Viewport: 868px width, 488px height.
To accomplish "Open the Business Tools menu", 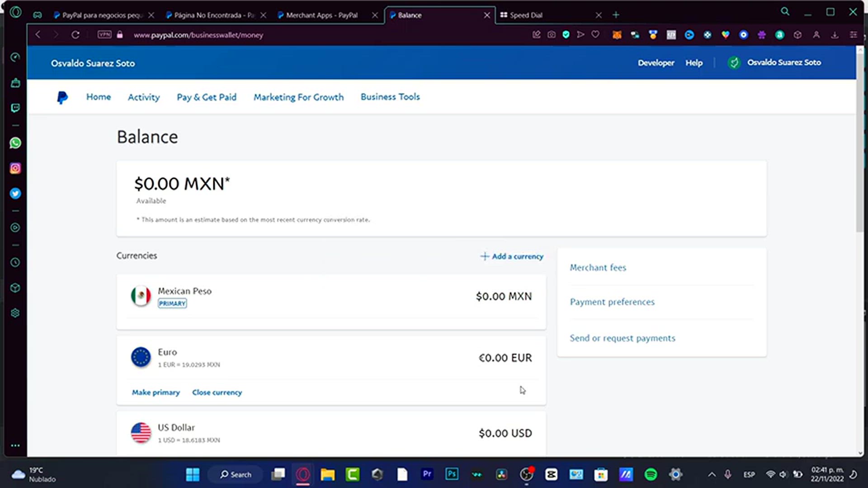I will [x=390, y=97].
